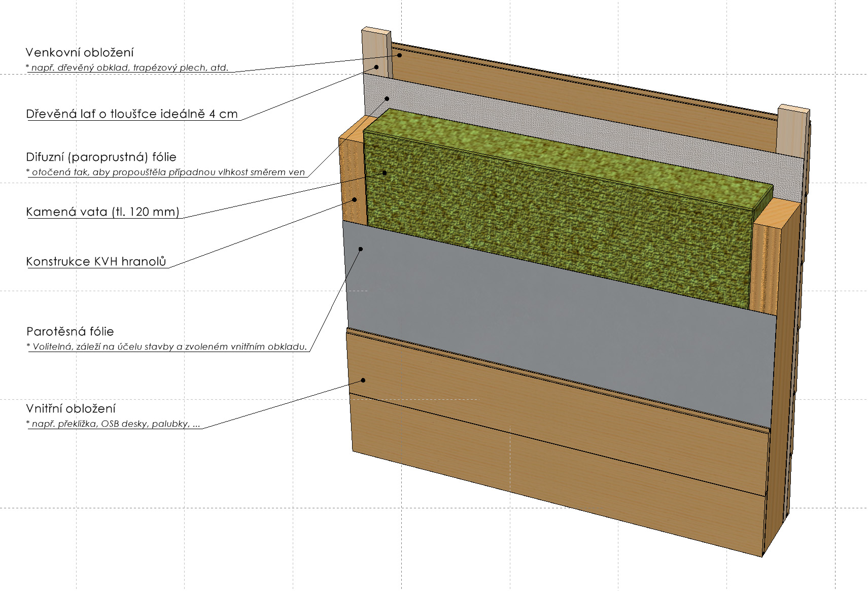The width and height of the screenshot is (868, 591).
Task: Click the 'Difuzní (paroprustná) fólie' label
Action: (101, 157)
